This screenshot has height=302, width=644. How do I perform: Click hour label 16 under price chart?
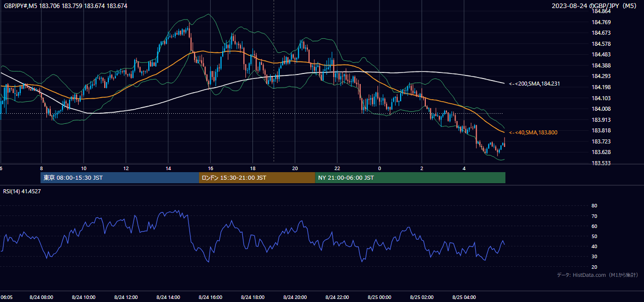211,168
